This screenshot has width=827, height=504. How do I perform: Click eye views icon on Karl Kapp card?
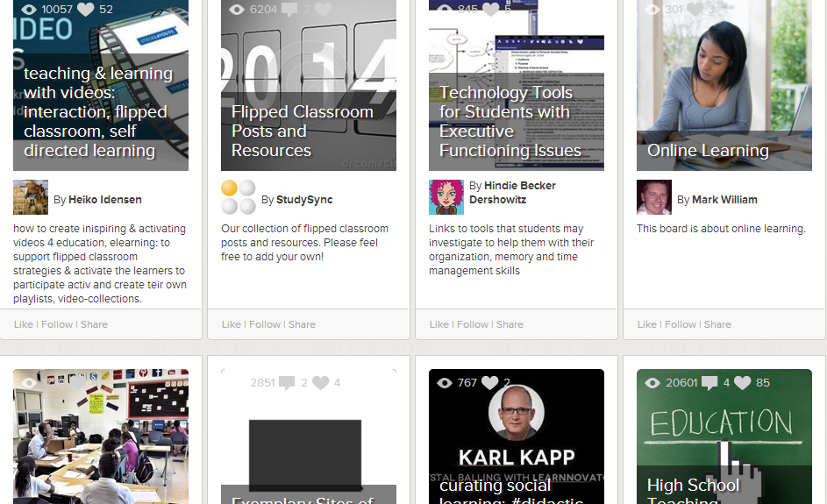[x=445, y=383]
